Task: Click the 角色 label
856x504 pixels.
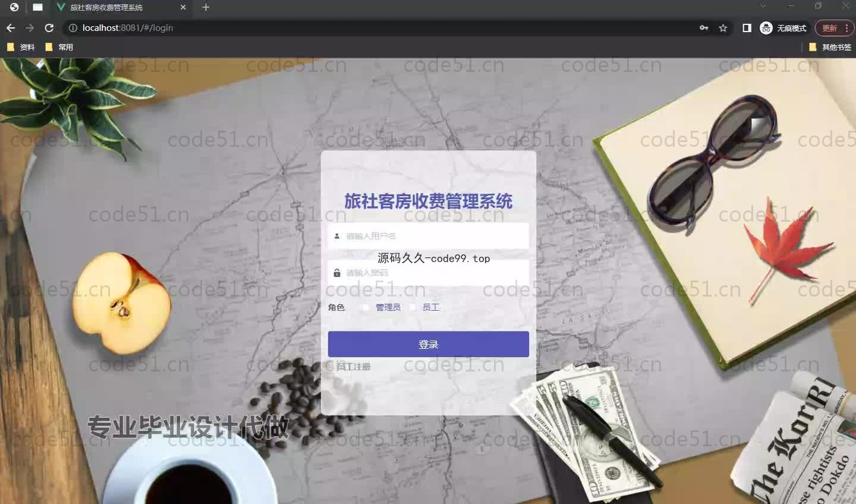Action: click(336, 307)
